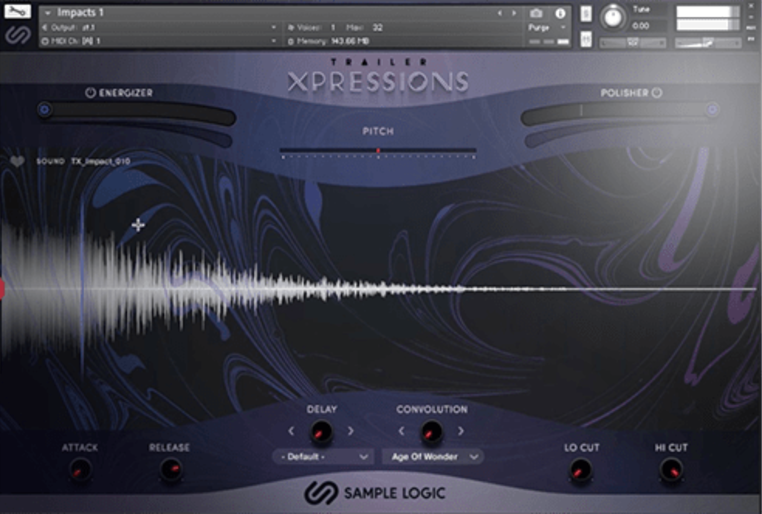Click the previous delay preset arrow

click(x=292, y=431)
